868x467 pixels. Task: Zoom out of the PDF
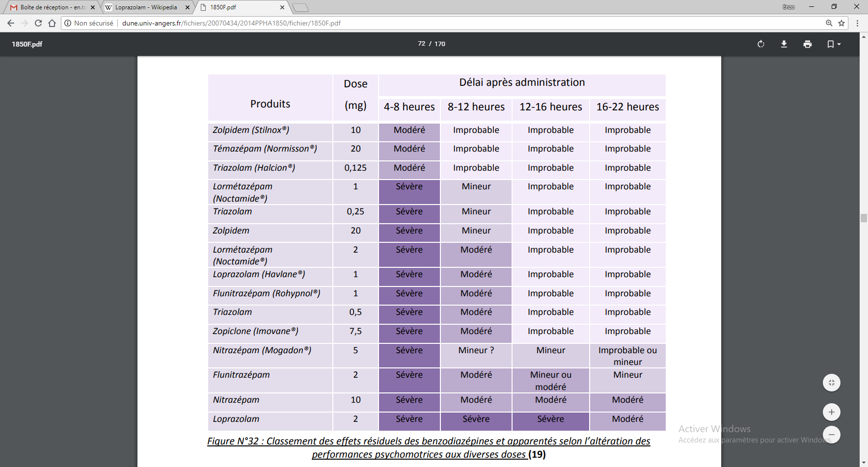[831, 435]
